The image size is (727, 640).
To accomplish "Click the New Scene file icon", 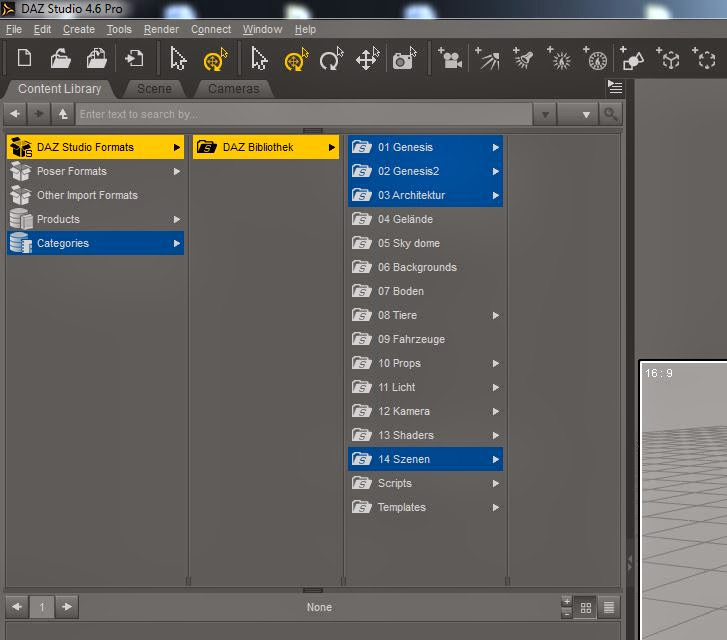I will click(x=24, y=59).
